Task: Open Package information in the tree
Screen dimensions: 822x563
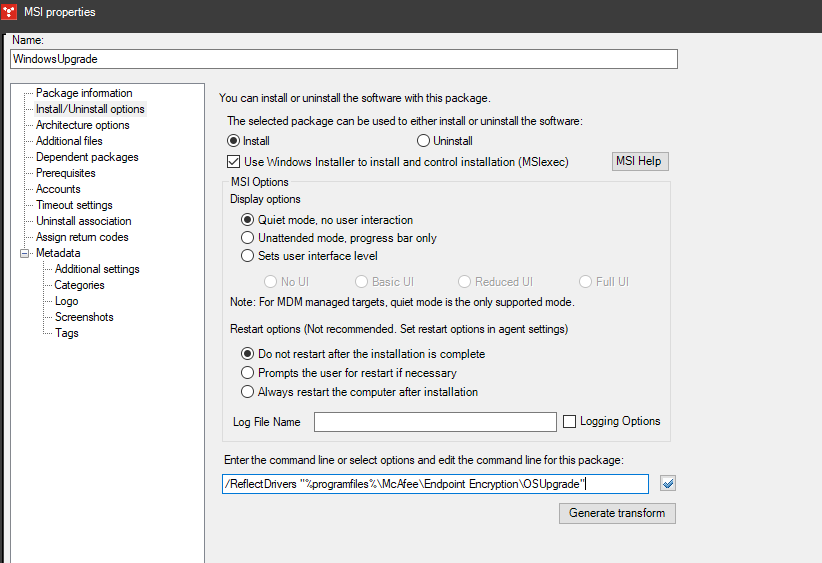Action: [x=84, y=93]
